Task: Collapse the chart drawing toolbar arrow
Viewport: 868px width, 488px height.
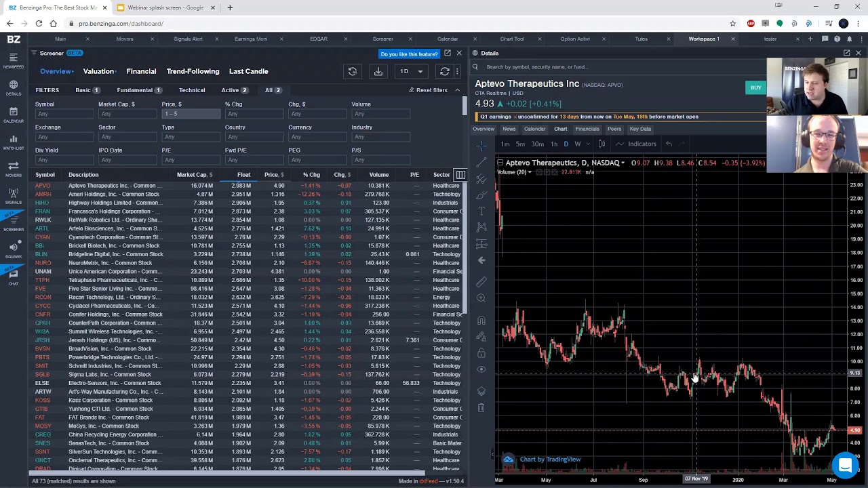Action: coord(493,455)
